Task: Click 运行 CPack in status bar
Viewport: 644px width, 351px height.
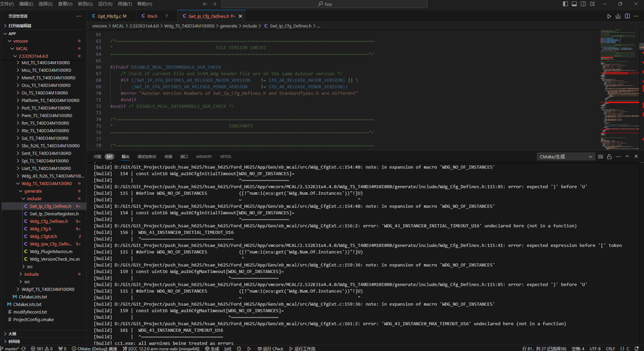Action: [x=270, y=348]
